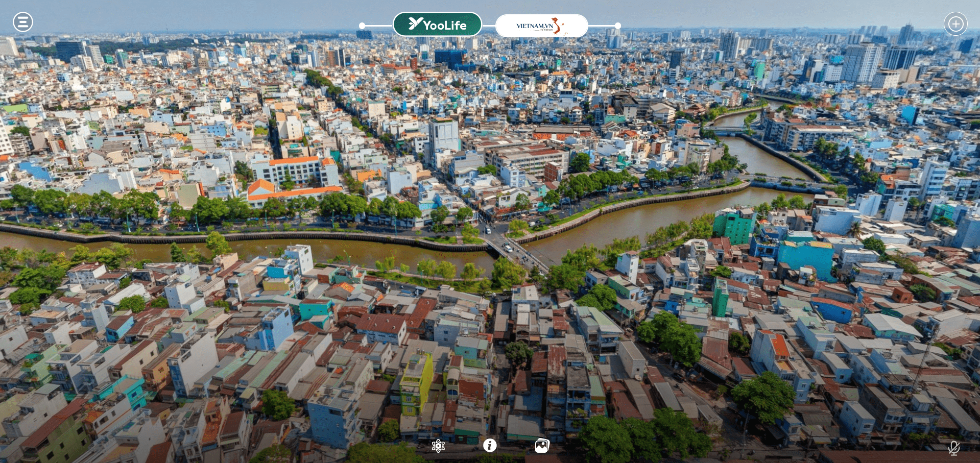Click the high-rise tower cluster top right
The width and height of the screenshot is (980, 463).
tap(863, 61)
